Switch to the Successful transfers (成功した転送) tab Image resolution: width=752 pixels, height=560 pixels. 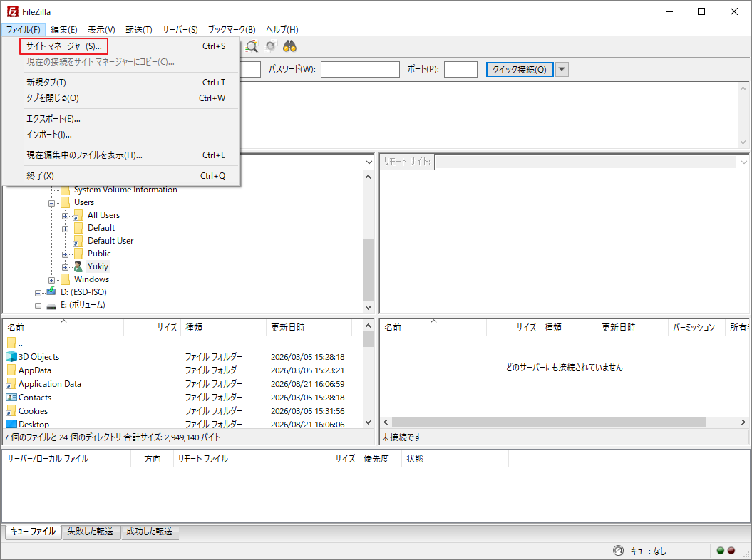(x=150, y=532)
